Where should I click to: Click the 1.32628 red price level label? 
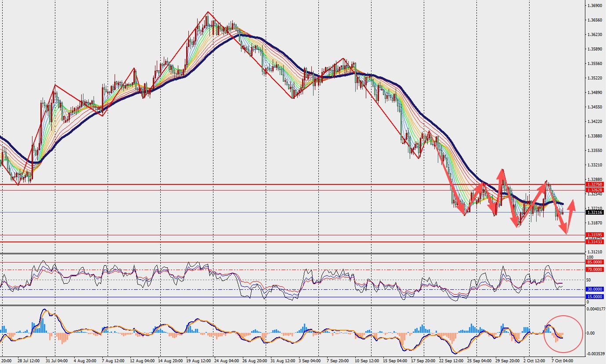click(x=595, y=190)
